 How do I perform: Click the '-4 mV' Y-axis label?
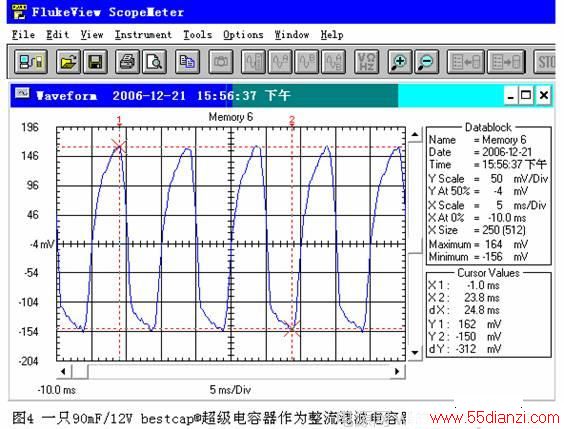pyautogui.click(x=42, y=244)
